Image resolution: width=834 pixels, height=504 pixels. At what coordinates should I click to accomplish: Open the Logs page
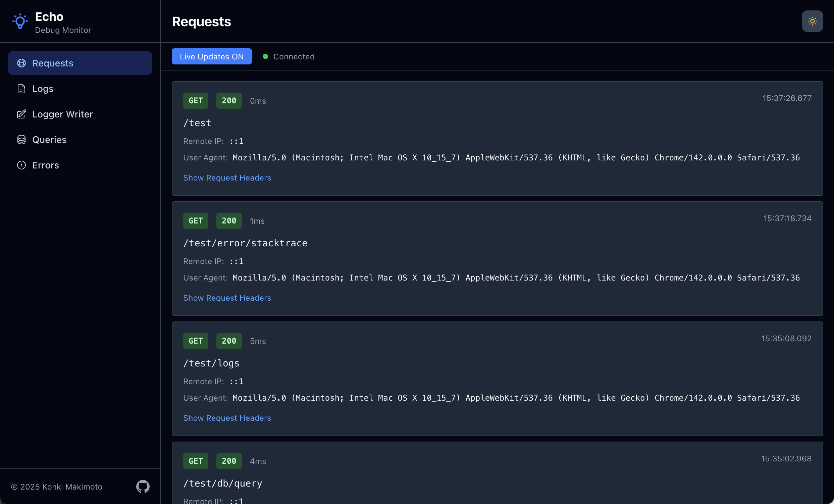(43, 89)
